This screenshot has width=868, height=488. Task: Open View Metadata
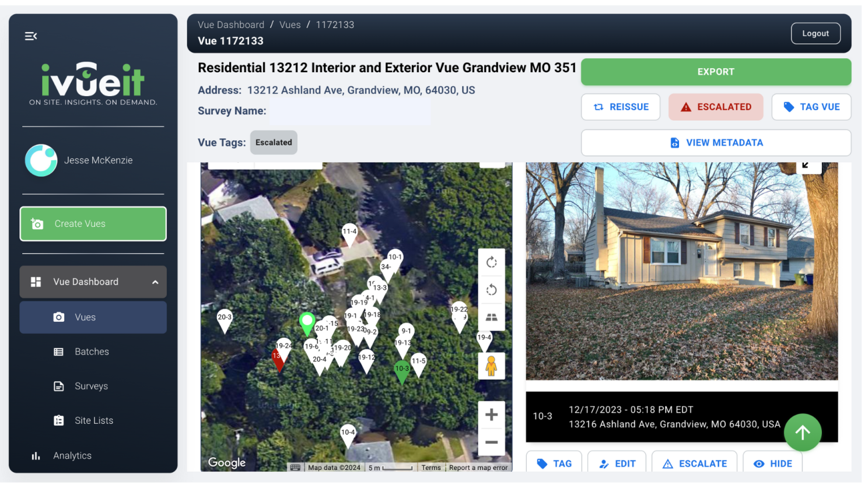click(x=716, y=142)
